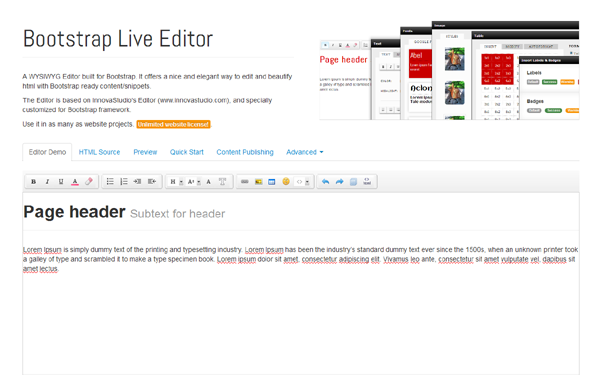600x375 pixels.
Task: Click the save document icon
Action: 353,182
